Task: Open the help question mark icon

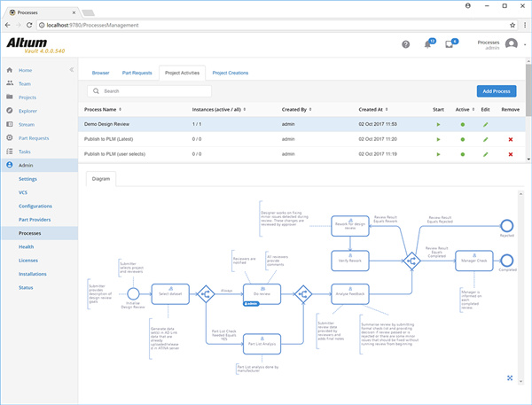Action: 406,44
